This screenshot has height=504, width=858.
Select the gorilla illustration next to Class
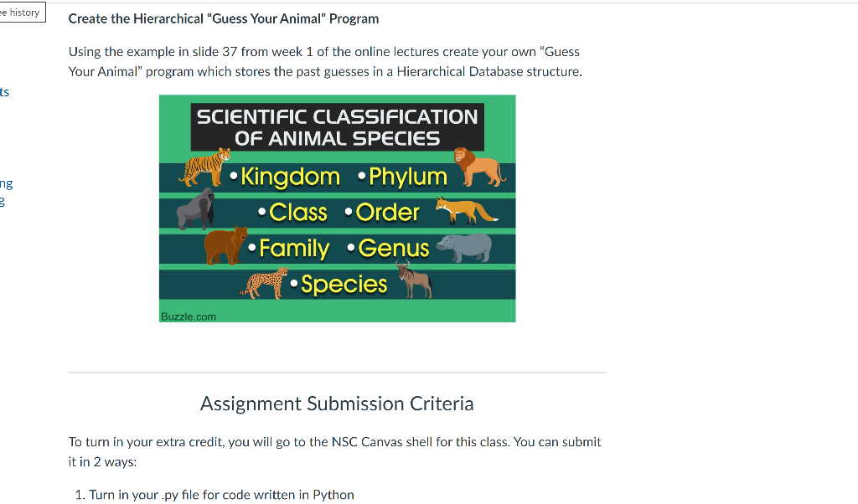click(193, 209)
